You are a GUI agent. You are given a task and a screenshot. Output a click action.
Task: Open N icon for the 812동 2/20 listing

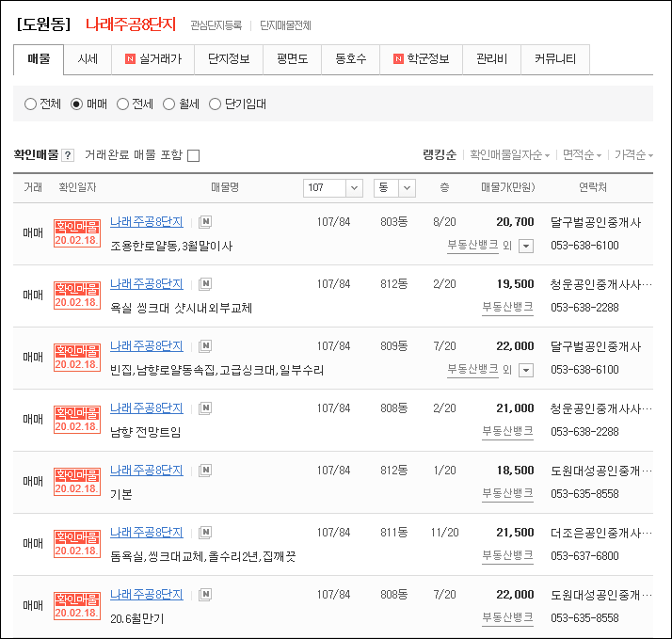[205, 283]
